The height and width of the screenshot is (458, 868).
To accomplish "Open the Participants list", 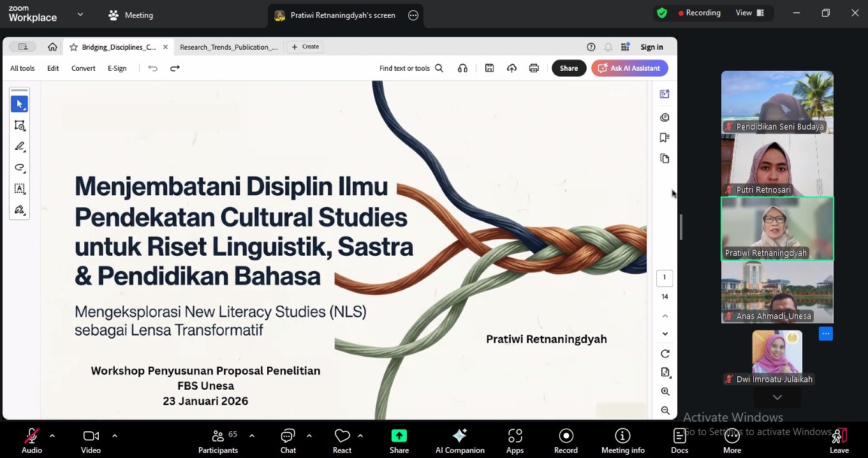I will pyautogui.click(x=218, y=441).
